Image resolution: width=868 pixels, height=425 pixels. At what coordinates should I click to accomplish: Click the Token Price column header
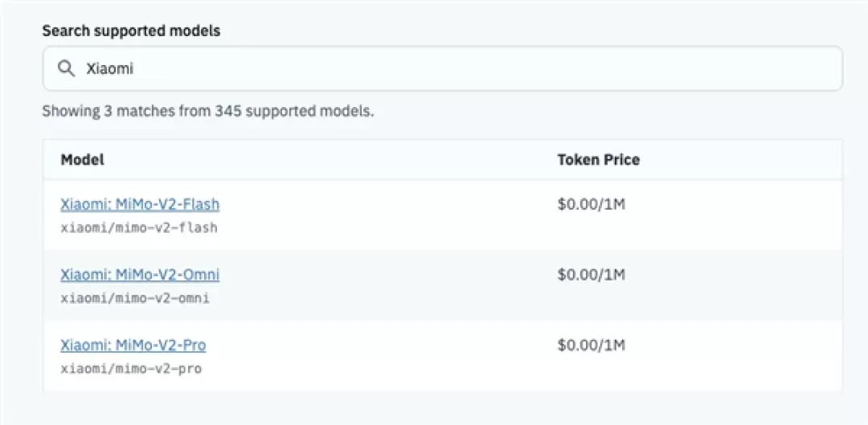(x=599, y=160)
